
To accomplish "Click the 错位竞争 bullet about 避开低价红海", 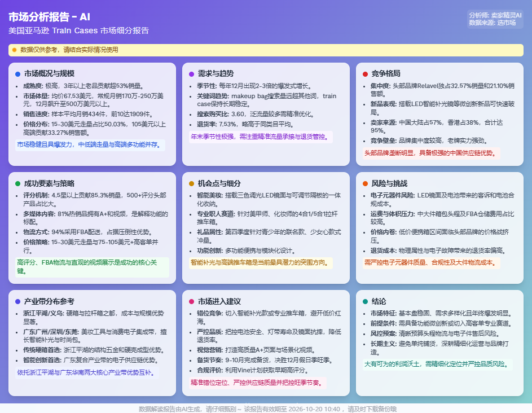I will [x=269, y=317].
